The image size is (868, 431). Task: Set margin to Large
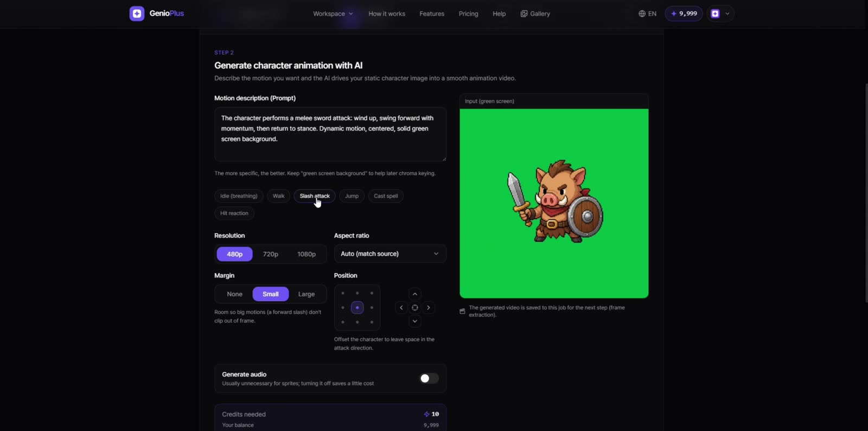(x=307, y=294)
